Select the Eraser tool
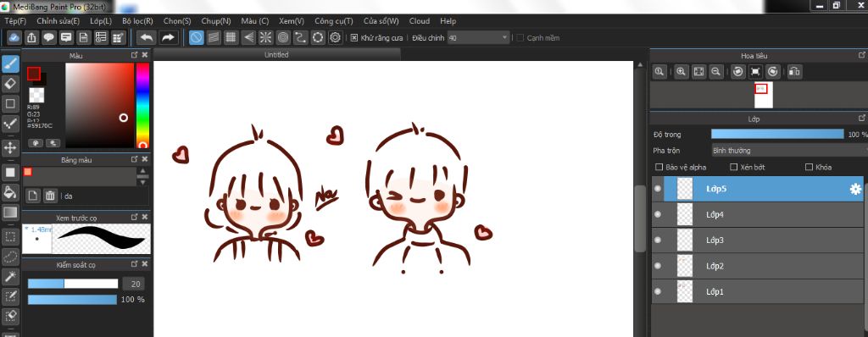The width and height of the screenshot is (868, 337). point(10,84)
